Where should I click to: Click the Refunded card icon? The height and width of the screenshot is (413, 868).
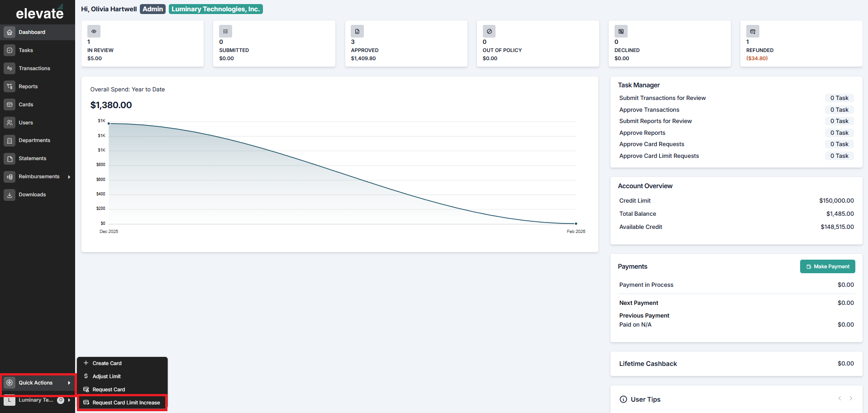[753, 31]
